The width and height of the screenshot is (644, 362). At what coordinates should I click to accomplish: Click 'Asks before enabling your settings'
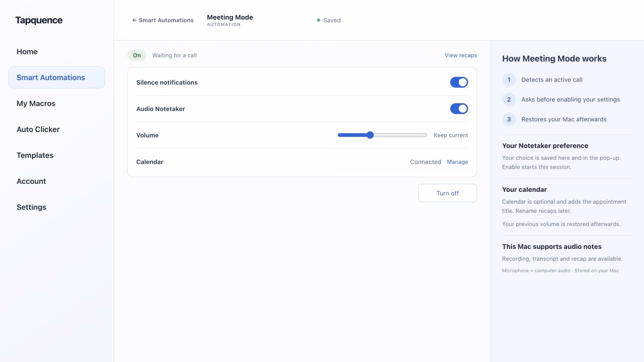pos(570,99)
